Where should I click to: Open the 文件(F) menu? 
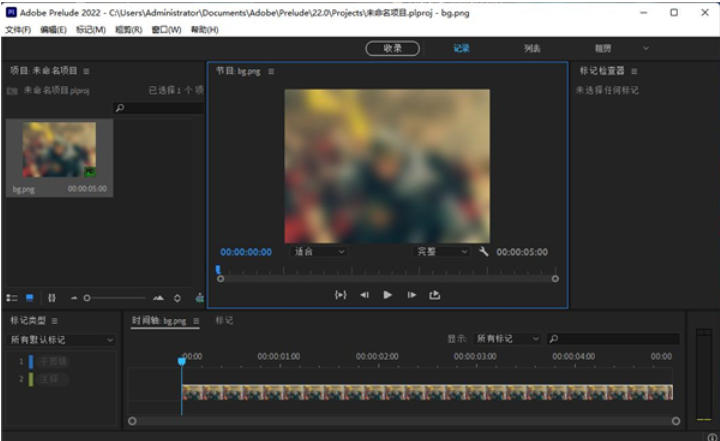tap(18, 30)
